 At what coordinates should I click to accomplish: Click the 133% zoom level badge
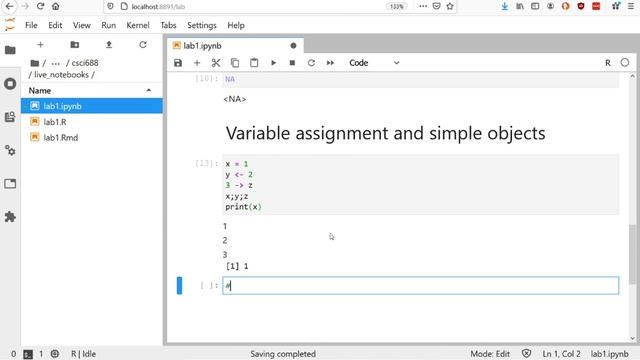pyautogui.click(x=396, y=7)
